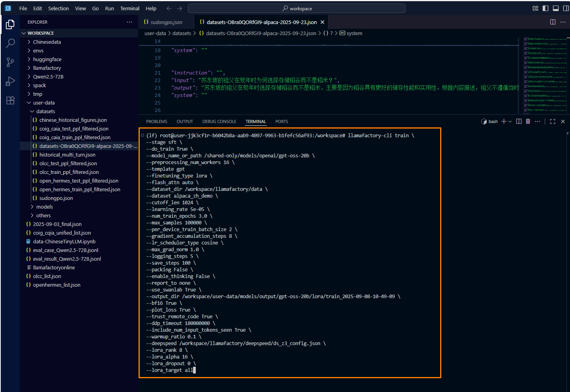Viewport: 570px width, 392px height.
Task: Open the Terminal menu
Action: [129, 8]
